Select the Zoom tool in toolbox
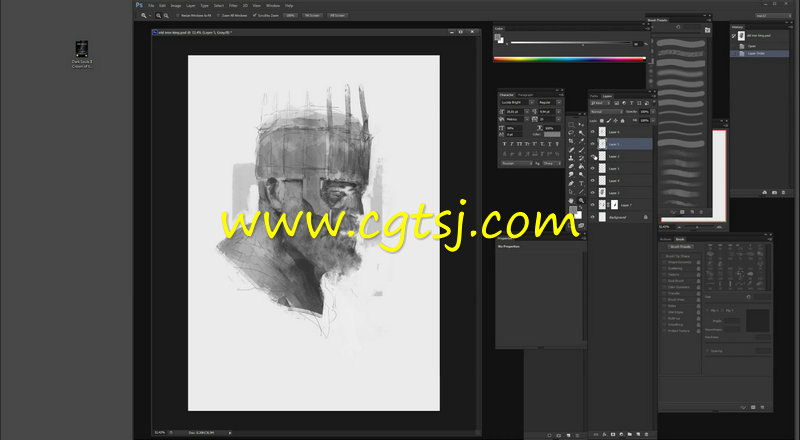This screenshot has height=440, width=800. (x=581, y=201)
